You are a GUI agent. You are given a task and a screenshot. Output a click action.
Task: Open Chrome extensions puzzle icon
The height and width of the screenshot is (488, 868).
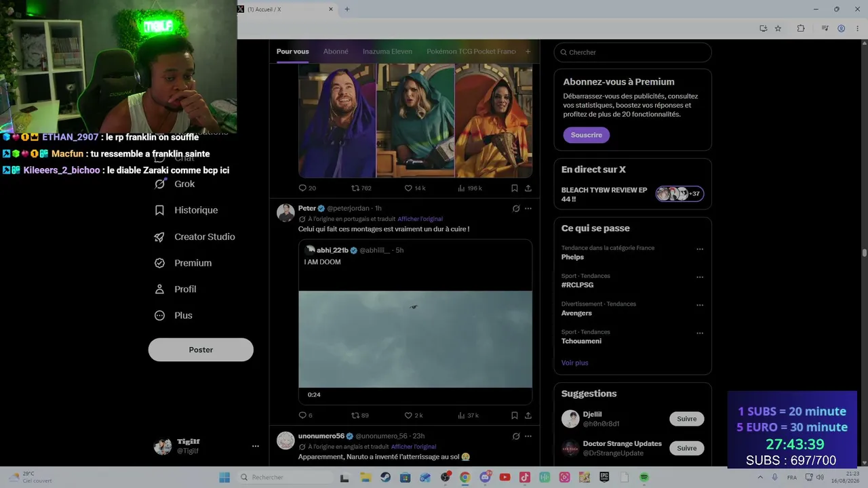(801, 28)
